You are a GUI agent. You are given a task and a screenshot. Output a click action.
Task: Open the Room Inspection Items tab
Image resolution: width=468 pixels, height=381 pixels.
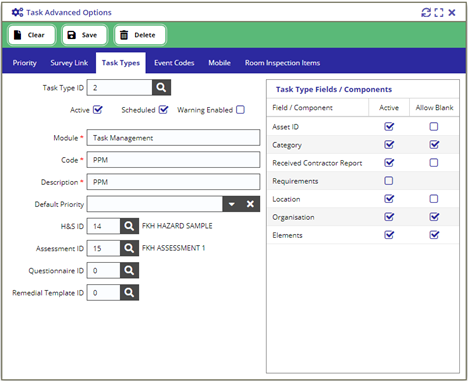tap(282, 63)
